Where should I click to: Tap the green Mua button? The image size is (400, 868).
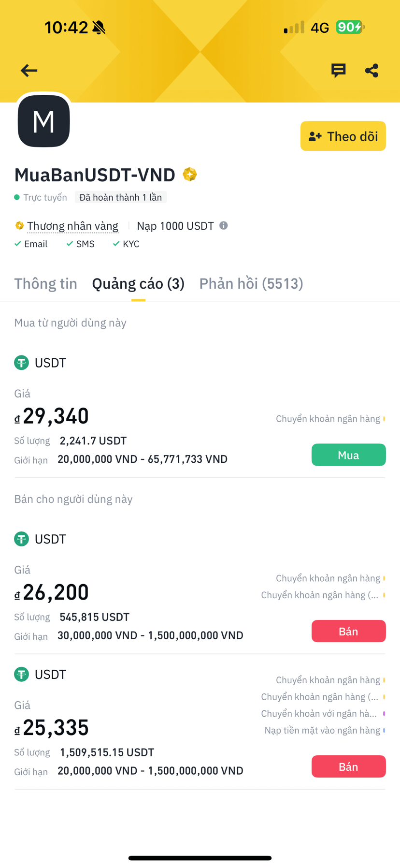point(348,455)
